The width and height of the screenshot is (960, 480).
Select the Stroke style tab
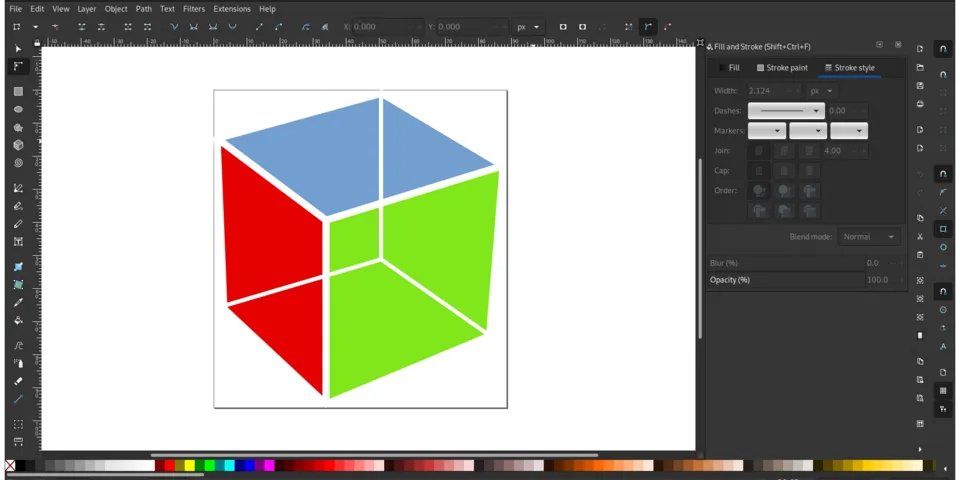[x=850, y=68]
